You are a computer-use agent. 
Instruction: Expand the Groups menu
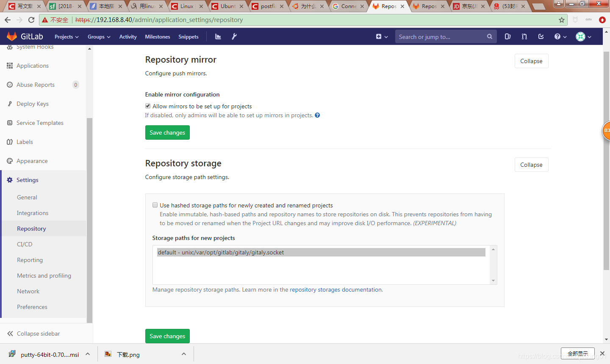pos(99,37)
